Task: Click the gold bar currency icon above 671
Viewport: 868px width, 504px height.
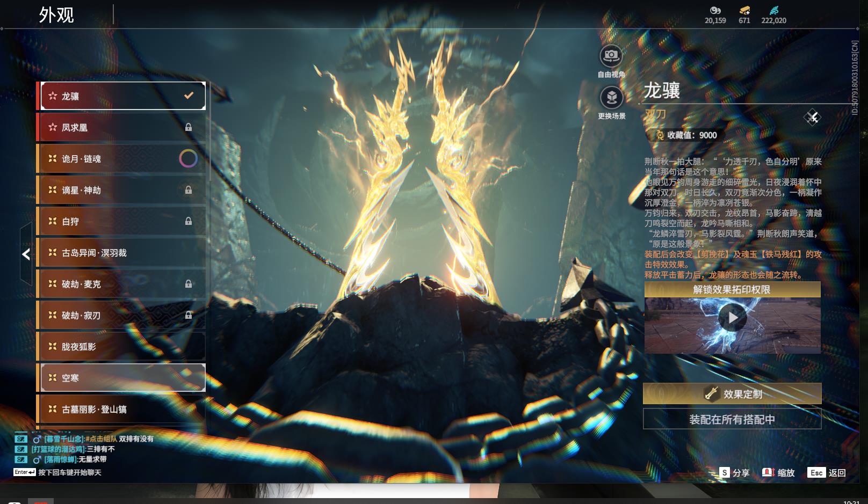Action: (744, 10)
